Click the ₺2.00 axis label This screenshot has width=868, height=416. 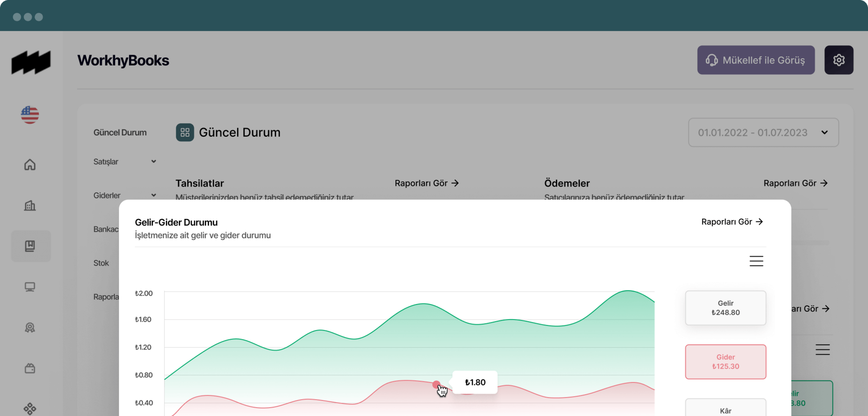coord(144,294)
